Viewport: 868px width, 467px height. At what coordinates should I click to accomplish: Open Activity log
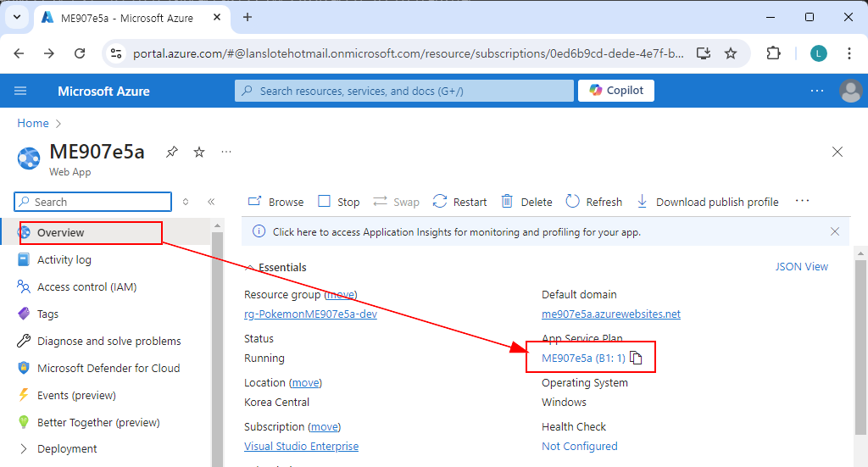(64, 259)
